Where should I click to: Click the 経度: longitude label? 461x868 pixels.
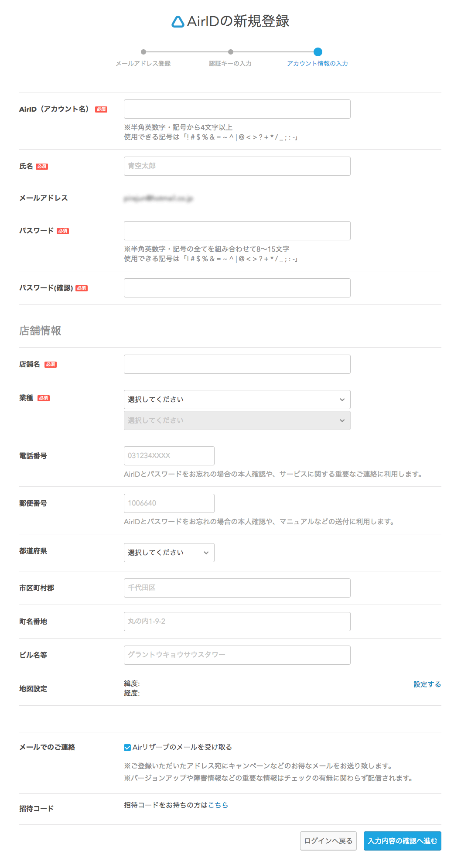coord(132,693)
